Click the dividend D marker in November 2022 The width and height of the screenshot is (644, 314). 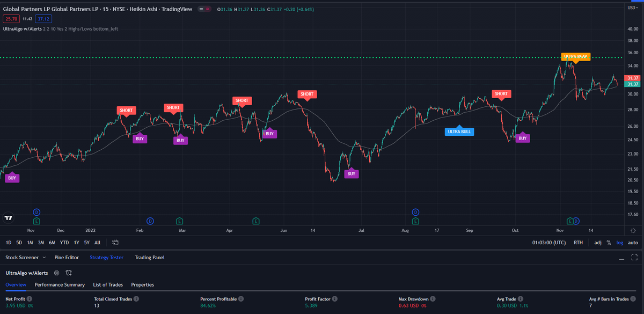tap(576, 221)
